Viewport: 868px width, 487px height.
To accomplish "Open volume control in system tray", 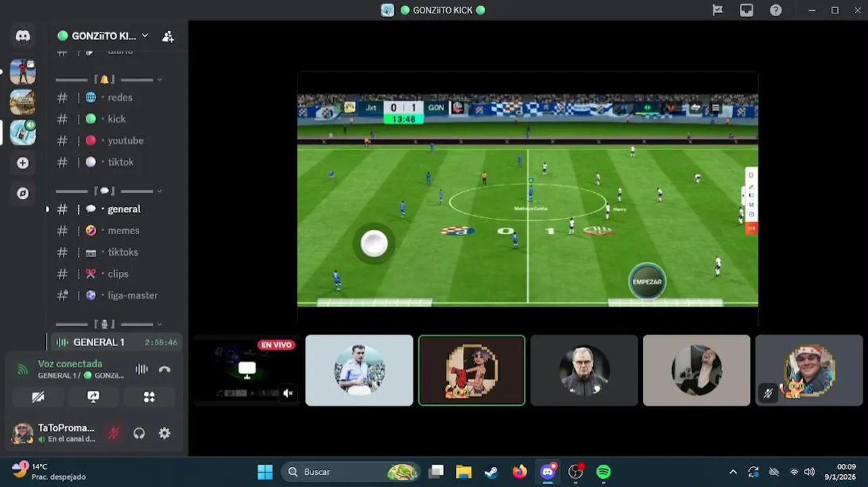I will (809, 471).
